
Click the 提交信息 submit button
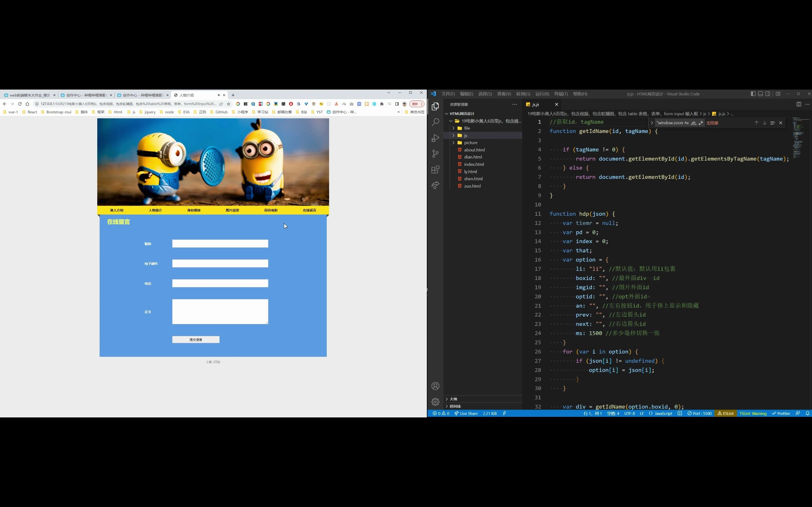point(196,340)
